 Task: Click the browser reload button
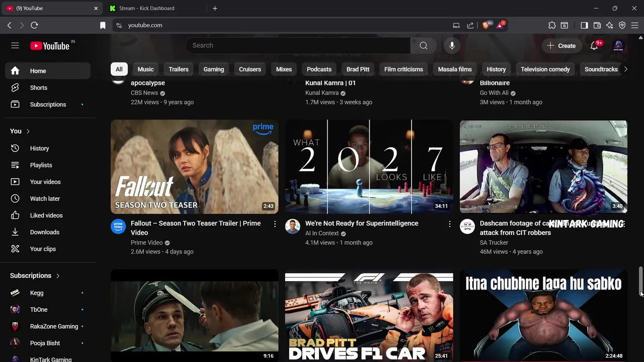tap(34, 25)
